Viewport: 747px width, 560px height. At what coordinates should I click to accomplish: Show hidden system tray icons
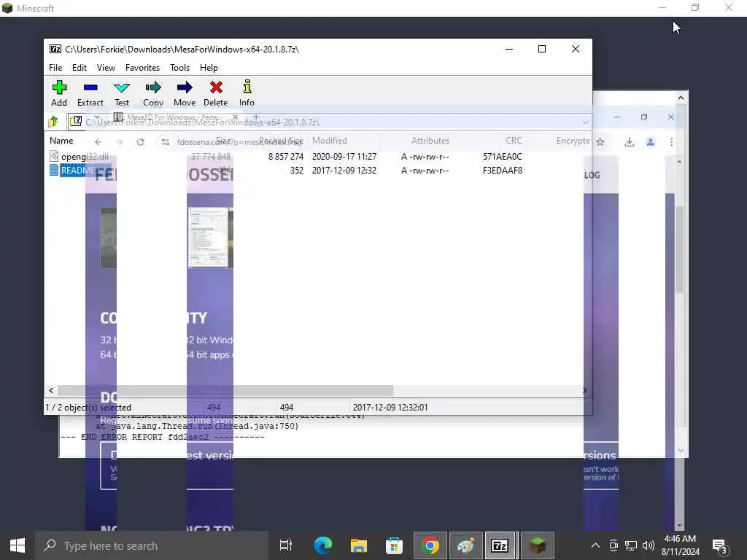[595, 545]
